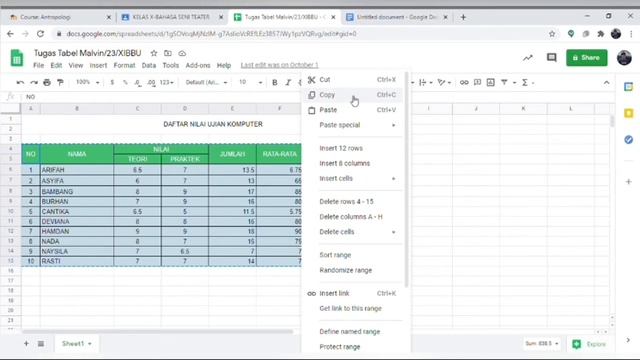This screenshot has height=360, width=640.
Task: Open the zoom 100% dropdown
Action: coord(87,82)
